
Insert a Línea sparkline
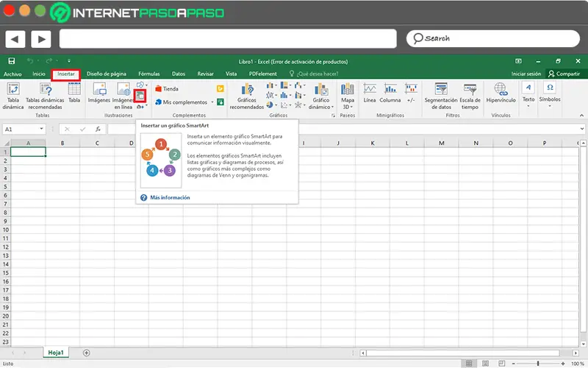(370, 93)
